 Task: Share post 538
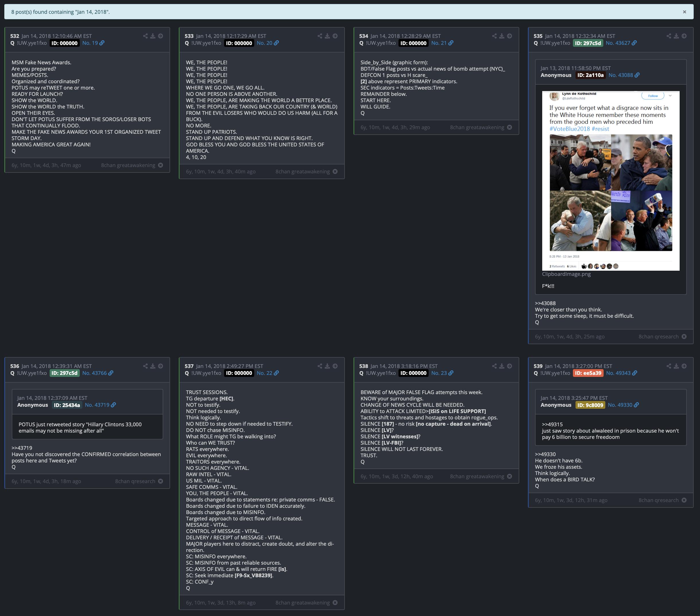494,366
